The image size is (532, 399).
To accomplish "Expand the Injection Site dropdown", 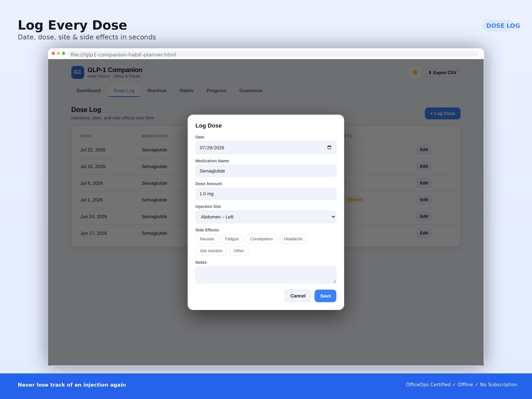I will point(266,217).
